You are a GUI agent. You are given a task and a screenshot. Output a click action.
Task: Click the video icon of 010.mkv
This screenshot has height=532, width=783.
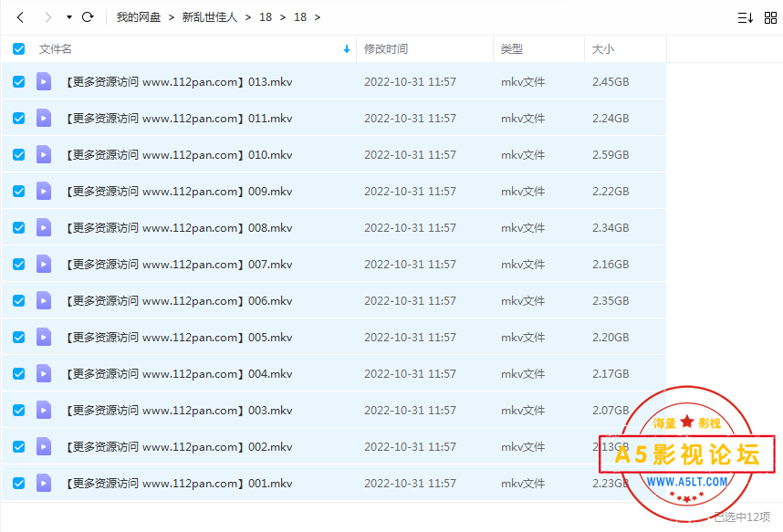click(44, 155)
